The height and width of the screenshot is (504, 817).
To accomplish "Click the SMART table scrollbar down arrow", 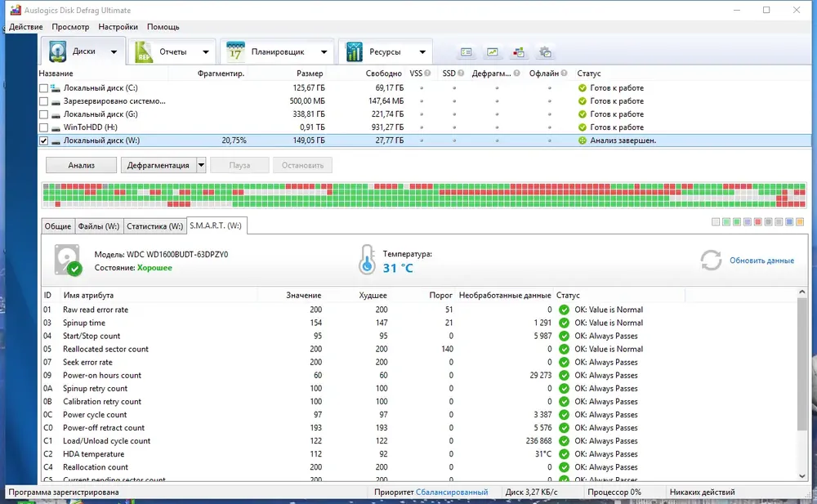I will 802,476.
